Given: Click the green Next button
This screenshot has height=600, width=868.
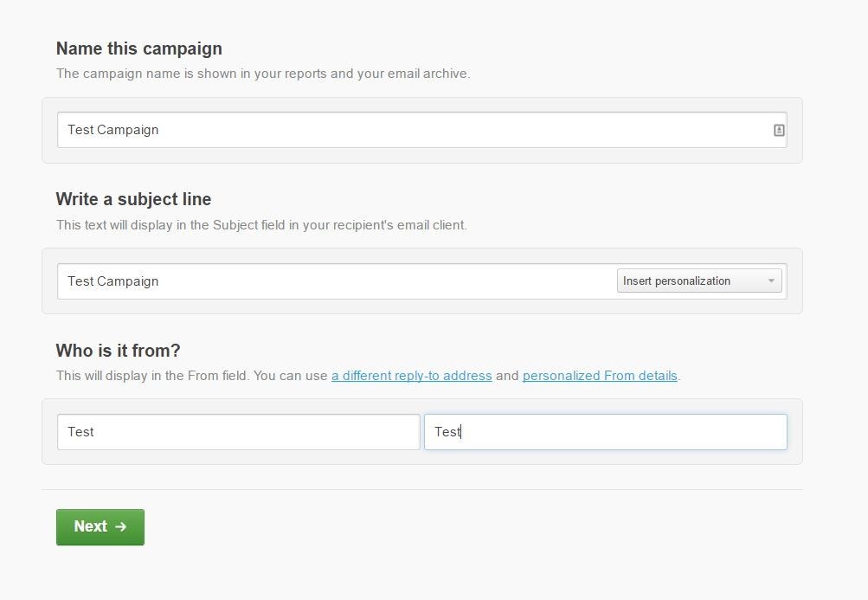Looking at the screenshot, I should click(100, 527).
